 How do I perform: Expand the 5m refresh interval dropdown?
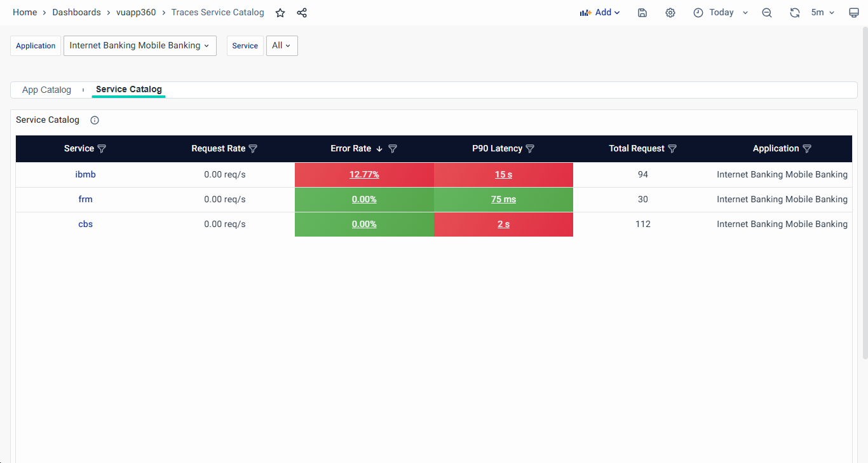coord(823,13)
